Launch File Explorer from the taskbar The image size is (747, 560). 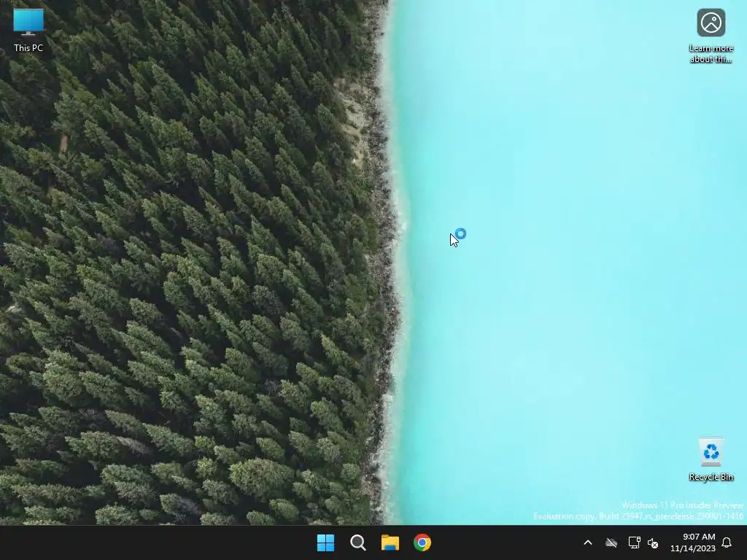[x=390, y=542]
